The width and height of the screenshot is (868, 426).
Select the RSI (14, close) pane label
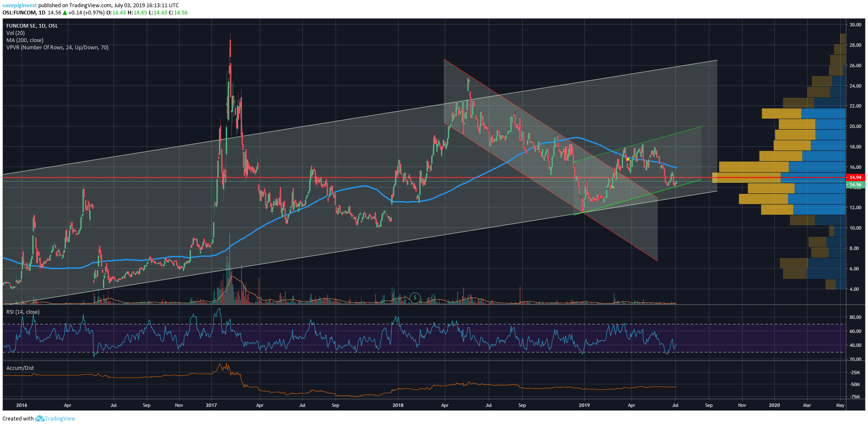23,312
